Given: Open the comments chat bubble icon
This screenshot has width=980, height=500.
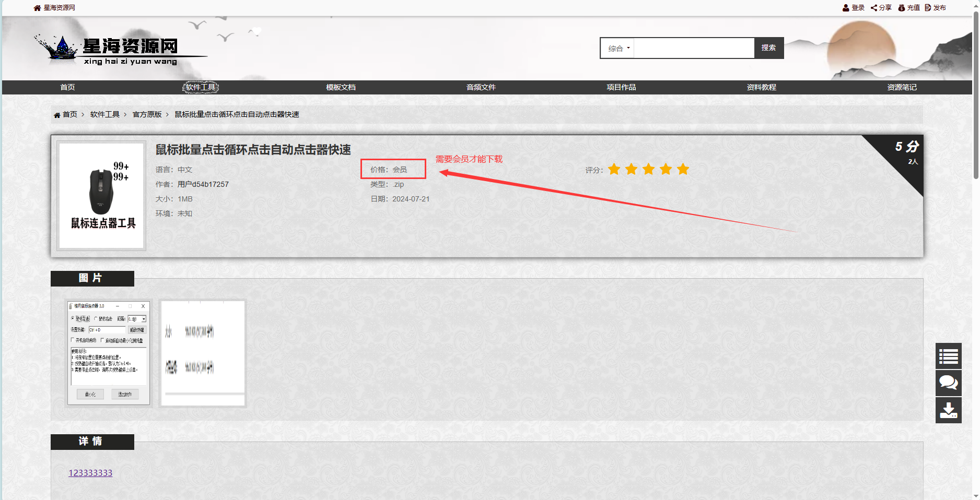Looking at the screenshot, I should [948, 383].
